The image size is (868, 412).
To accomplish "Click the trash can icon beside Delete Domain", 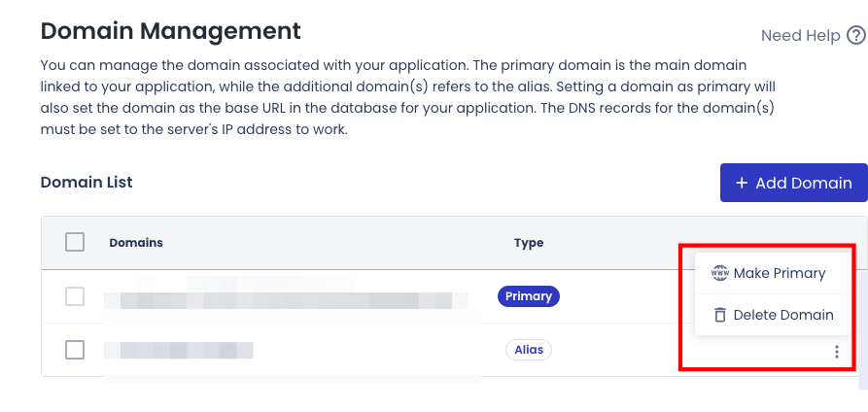I will 719,315.
